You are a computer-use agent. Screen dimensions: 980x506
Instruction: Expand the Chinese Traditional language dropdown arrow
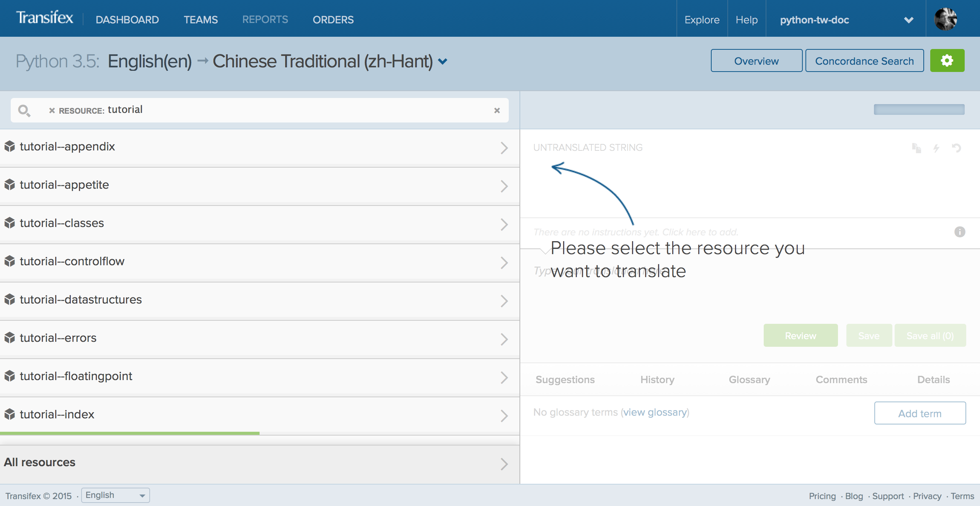pyautogui.click(x=443, y=62)
